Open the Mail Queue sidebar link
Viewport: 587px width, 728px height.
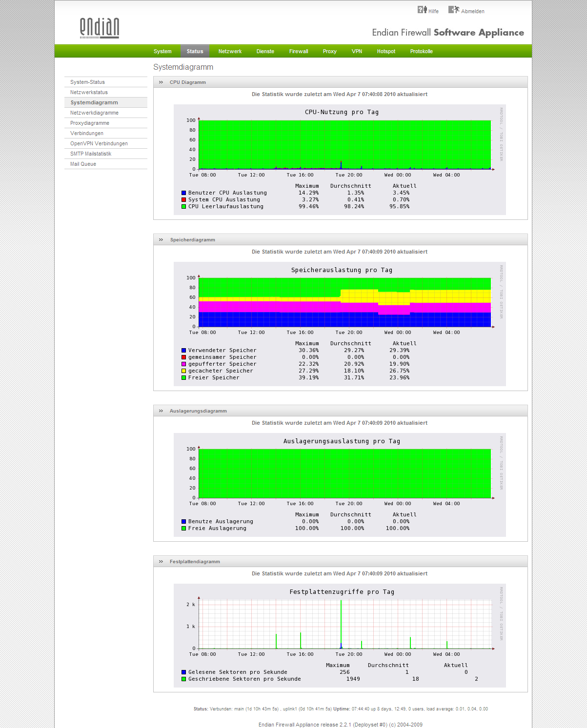(x=83, y=164)
